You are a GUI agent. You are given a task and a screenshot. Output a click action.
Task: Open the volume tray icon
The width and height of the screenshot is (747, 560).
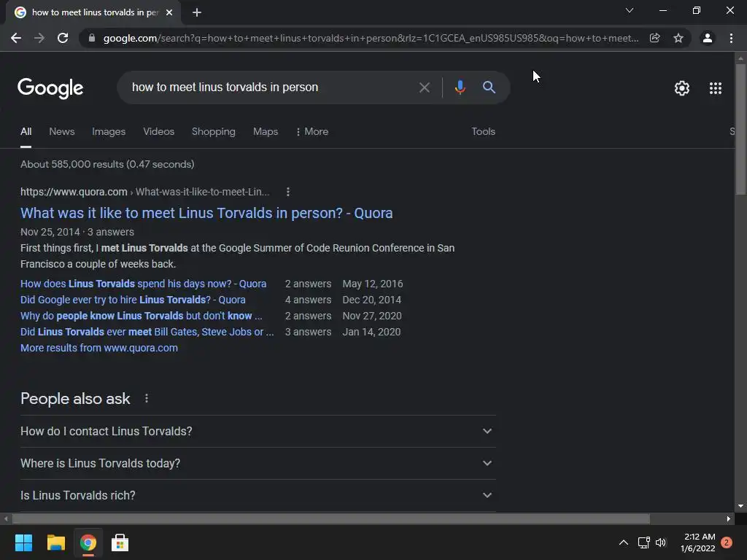point(661,542)
